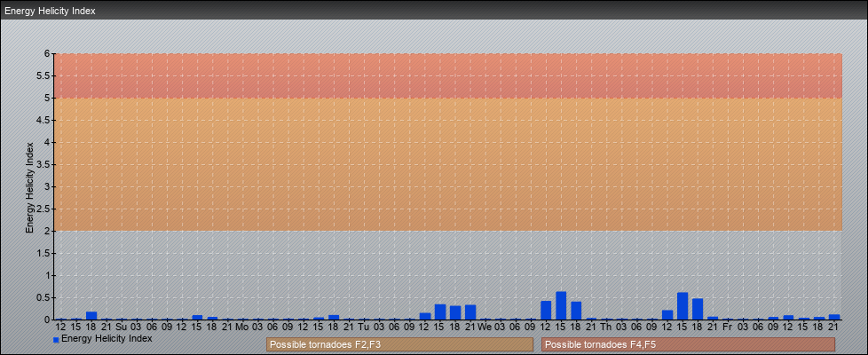The height and width of the screenshot is (355, 868).
Task: Select the Monday 18h bar
Action: 334,318
